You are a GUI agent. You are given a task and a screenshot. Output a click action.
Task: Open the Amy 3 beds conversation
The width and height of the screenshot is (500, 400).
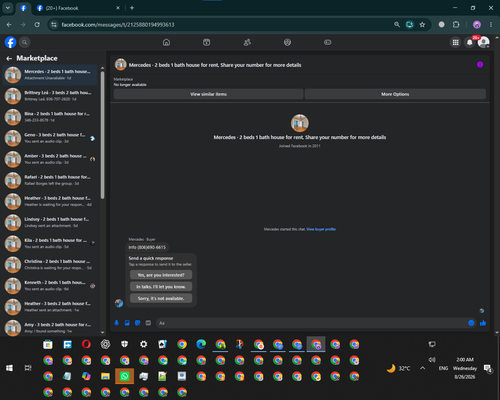point(50,328)
